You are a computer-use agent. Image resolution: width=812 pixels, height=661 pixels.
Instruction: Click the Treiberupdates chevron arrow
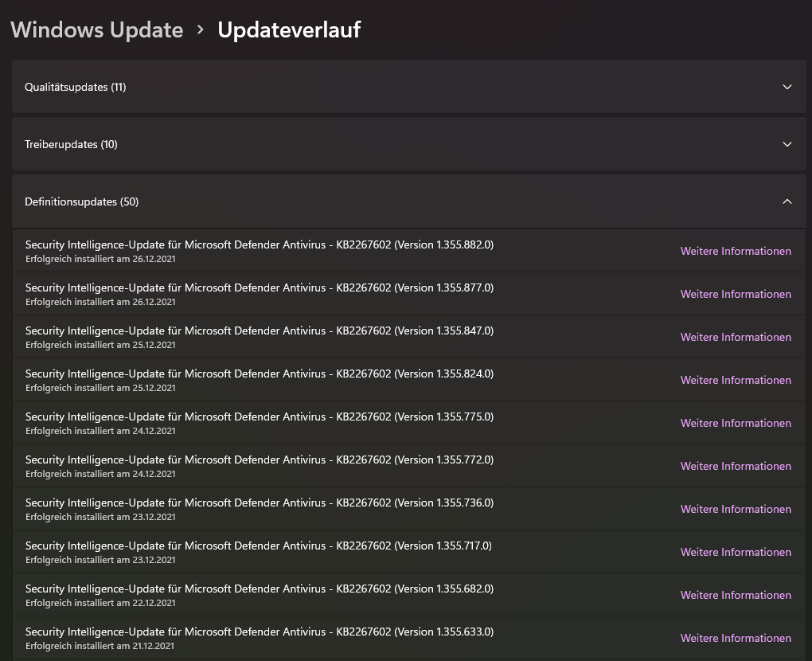787,144
